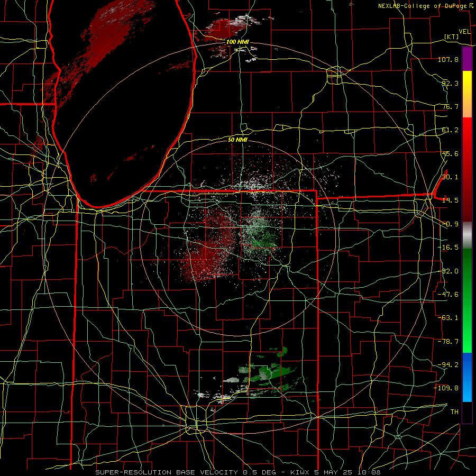This screenshot has width=476, height=476.
Task: Click the 100 NMI range ring label
Action: click(x=237, y=42)
